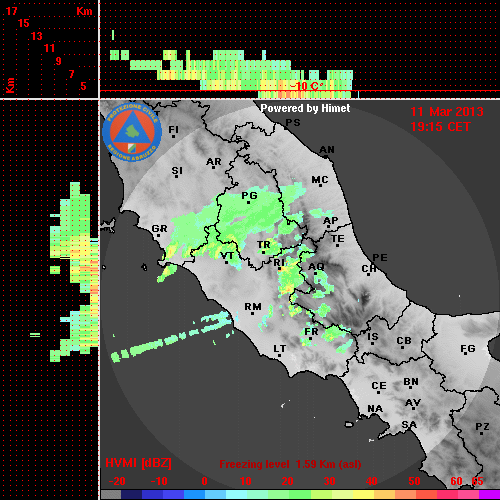500x500 pixels.
Task: Select the NA city label
Action: (375, 409)
